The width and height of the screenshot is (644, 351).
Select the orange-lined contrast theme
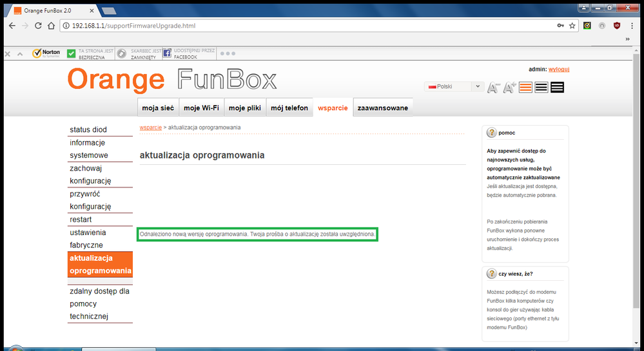coord(525,87)
